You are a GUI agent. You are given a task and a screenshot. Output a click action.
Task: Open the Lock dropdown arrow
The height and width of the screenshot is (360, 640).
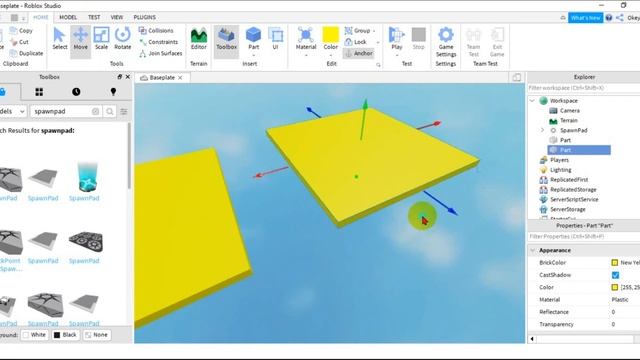coord(378,42)
